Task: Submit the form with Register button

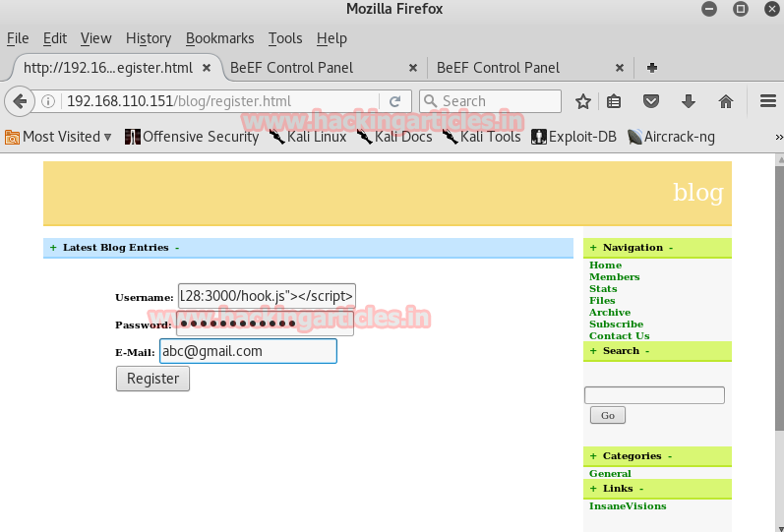Action: [x=152, y=379]
